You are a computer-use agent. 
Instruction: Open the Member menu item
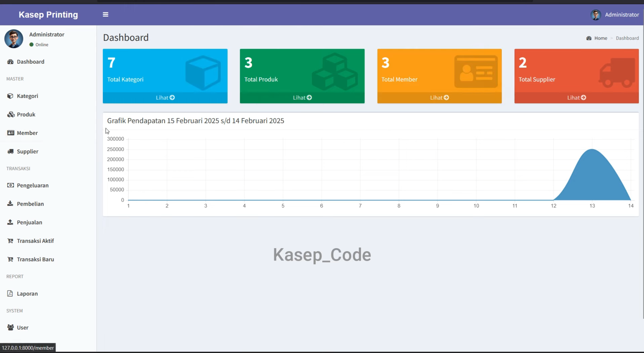[x=48, y=133]
